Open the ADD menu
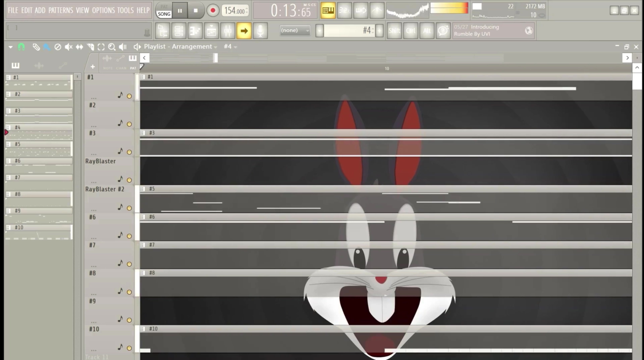Screen dimensions: 644x360 tap(40, 10)
